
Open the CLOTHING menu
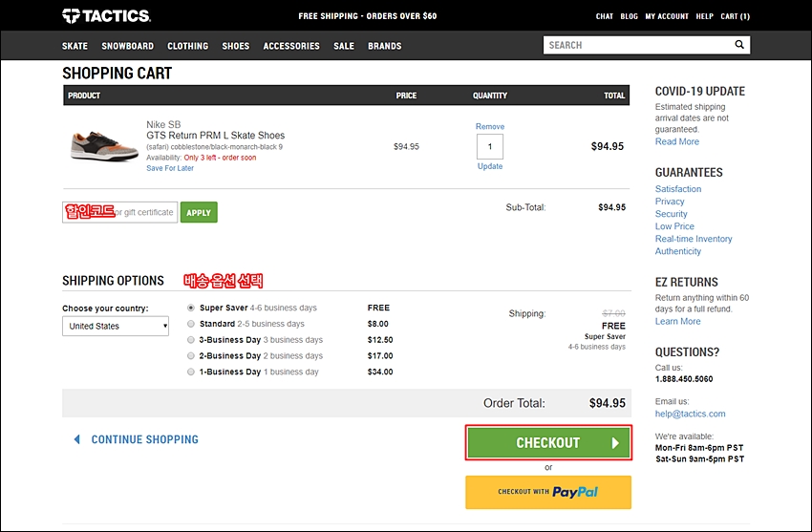point(187,46)
